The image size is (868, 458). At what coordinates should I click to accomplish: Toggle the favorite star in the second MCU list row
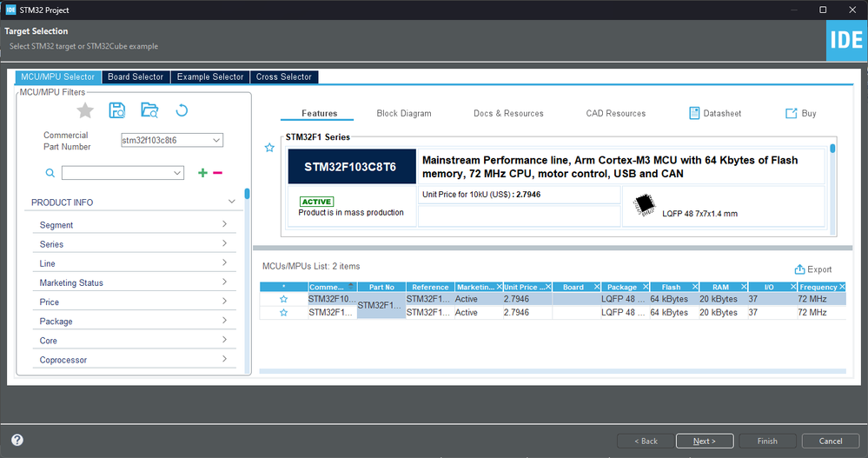(283, 313)
